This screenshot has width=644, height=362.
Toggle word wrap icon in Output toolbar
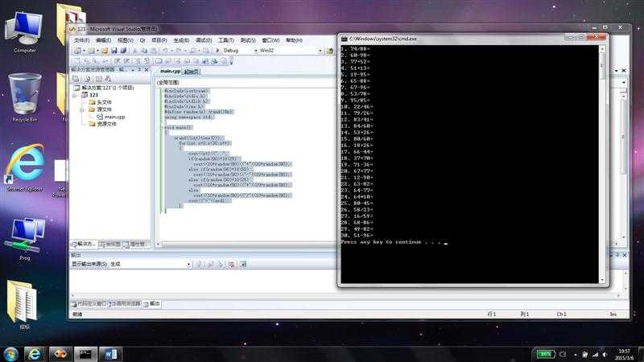point(243,265)
